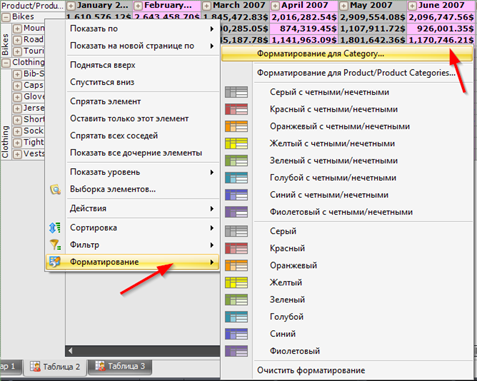This screenshot has height=381, width=477.
Task: Select the Форматирование menu item
Action: click(132, 262)
